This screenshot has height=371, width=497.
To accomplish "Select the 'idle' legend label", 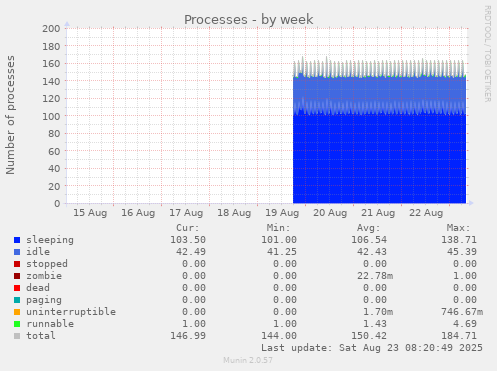I will pos(38,252).
